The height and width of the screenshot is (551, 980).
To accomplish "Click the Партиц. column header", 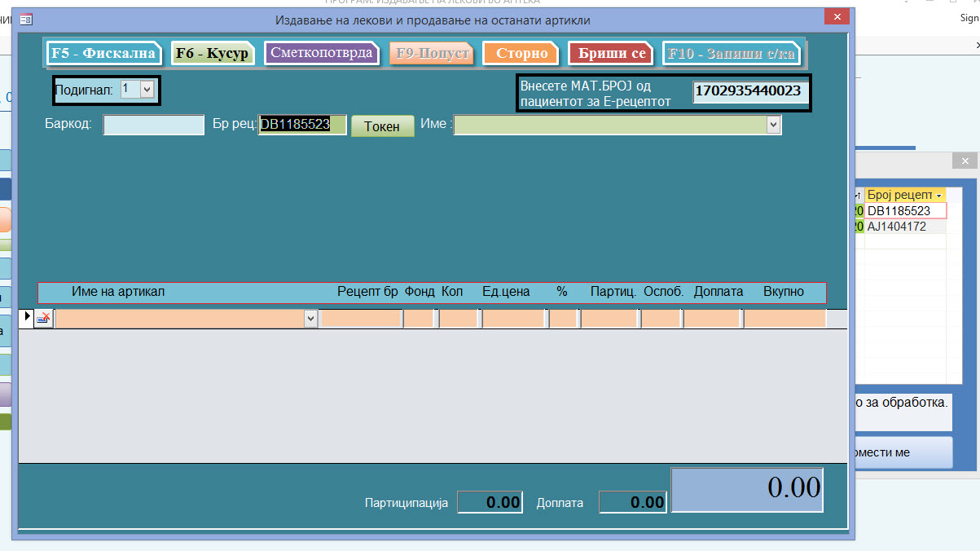I will click(613, 292).
